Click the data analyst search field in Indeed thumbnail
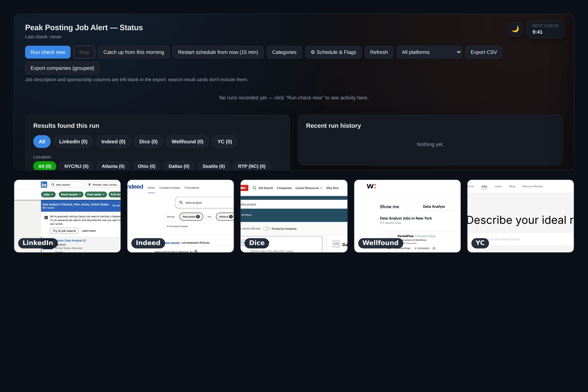This screenshot has width=588, height=392. click(x=205, y=202)
